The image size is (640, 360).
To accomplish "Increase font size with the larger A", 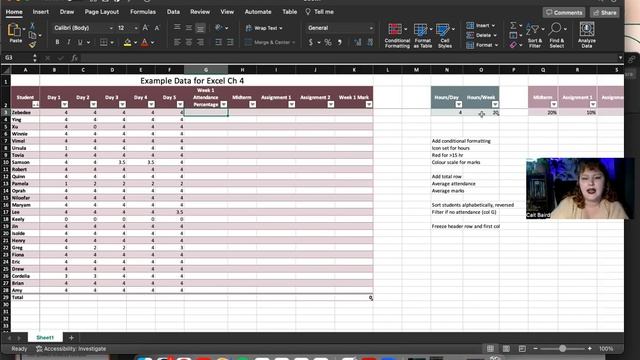I will 145,28.
